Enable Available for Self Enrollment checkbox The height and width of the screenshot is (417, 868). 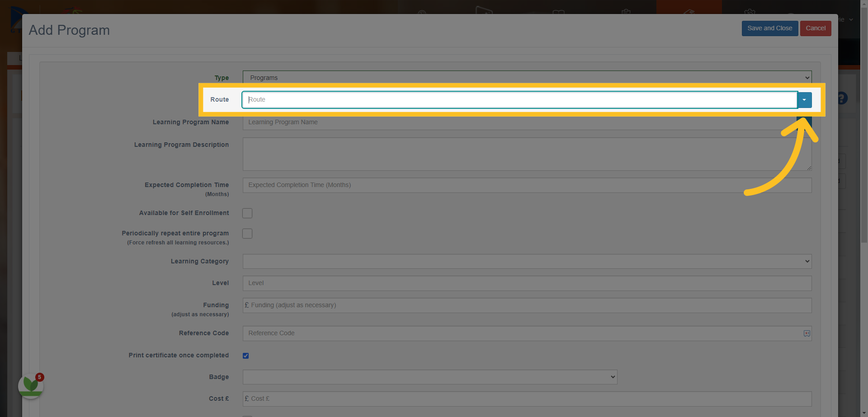pyautogui.click(x=247, y=213)
